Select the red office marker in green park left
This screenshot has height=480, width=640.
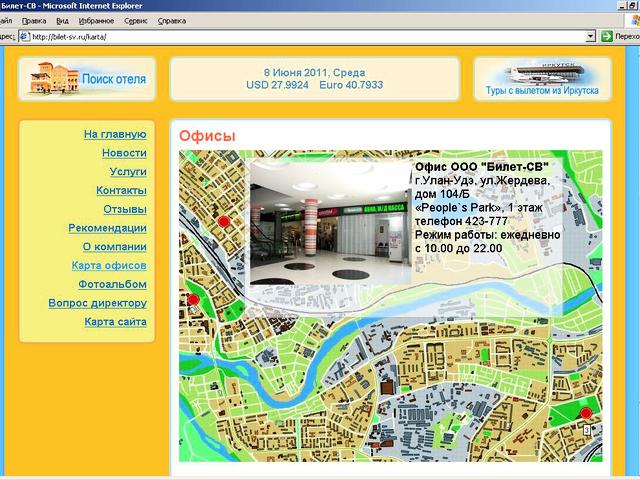[193, 300]
